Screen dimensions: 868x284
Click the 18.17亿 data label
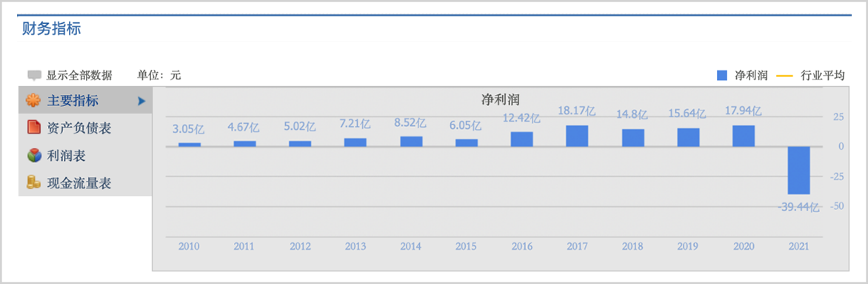point(576,111)
